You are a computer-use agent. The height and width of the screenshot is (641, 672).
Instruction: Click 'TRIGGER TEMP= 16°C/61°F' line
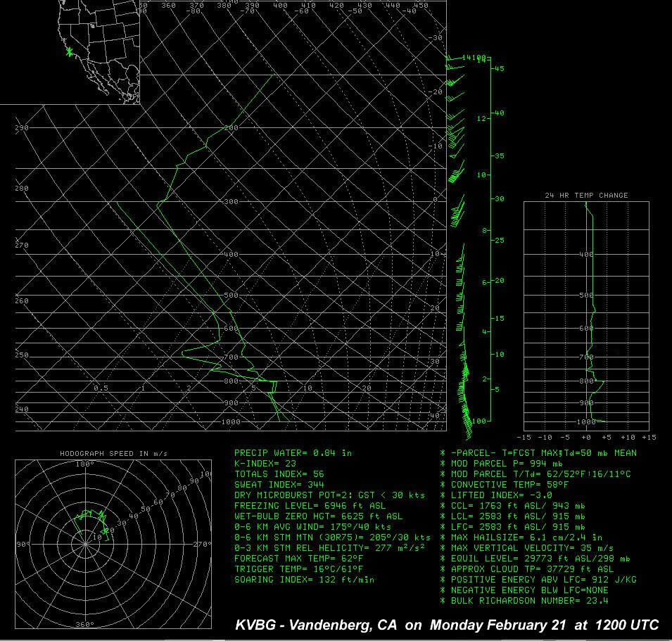tap(298, 569)
